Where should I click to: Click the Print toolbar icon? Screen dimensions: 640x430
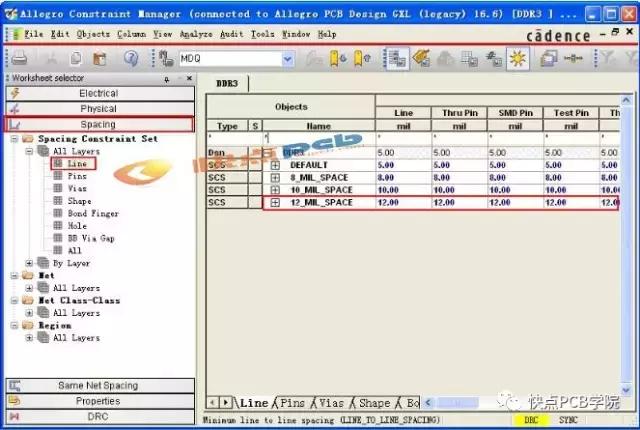coord(19,58)
